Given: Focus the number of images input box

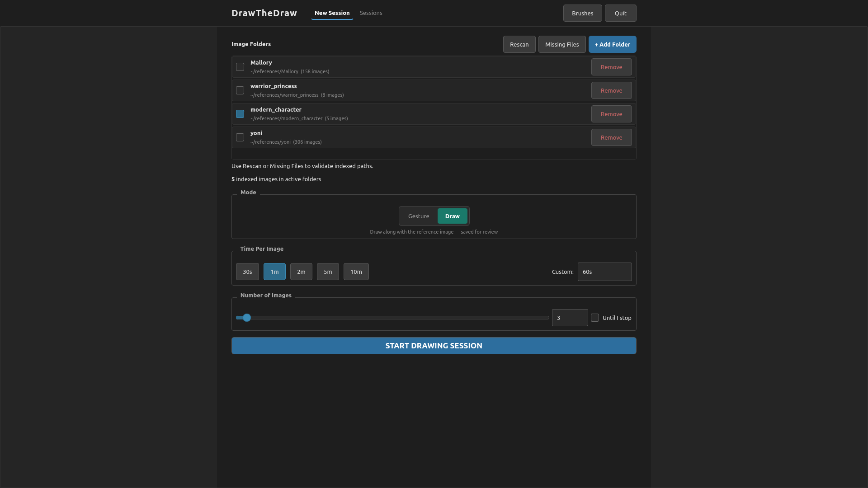Looking at the screenshot, I should 570,318.
